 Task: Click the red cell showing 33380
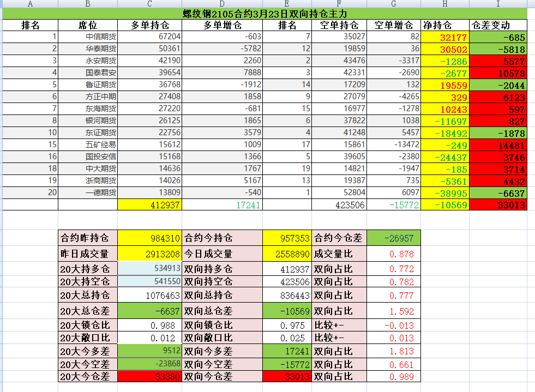(149, 376)
